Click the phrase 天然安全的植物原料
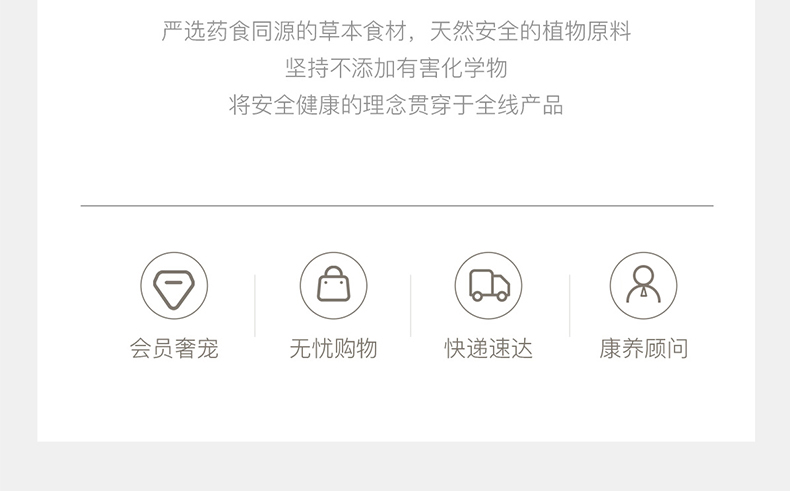The width and height of the screenshot is (790, 491). click(530, 31)
